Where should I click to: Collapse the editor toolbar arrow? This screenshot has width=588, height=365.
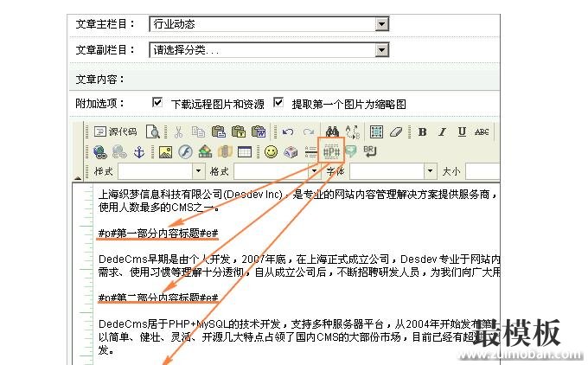tap(77, 178)
